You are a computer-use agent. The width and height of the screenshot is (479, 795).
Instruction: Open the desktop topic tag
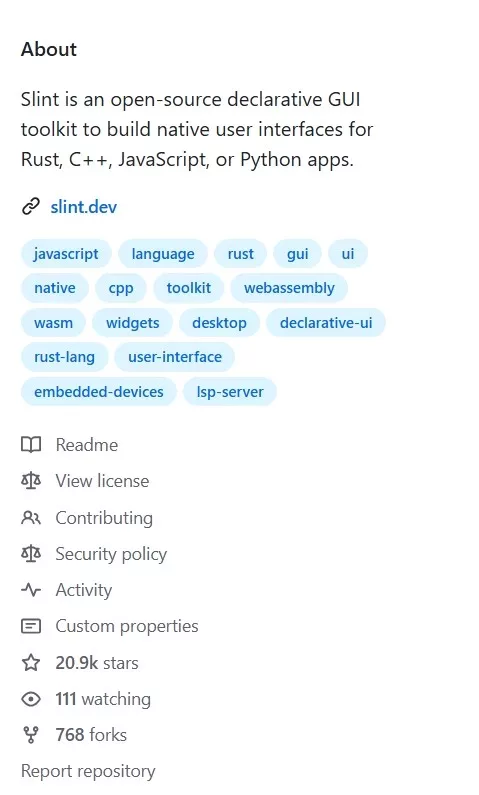coord(219,322)
